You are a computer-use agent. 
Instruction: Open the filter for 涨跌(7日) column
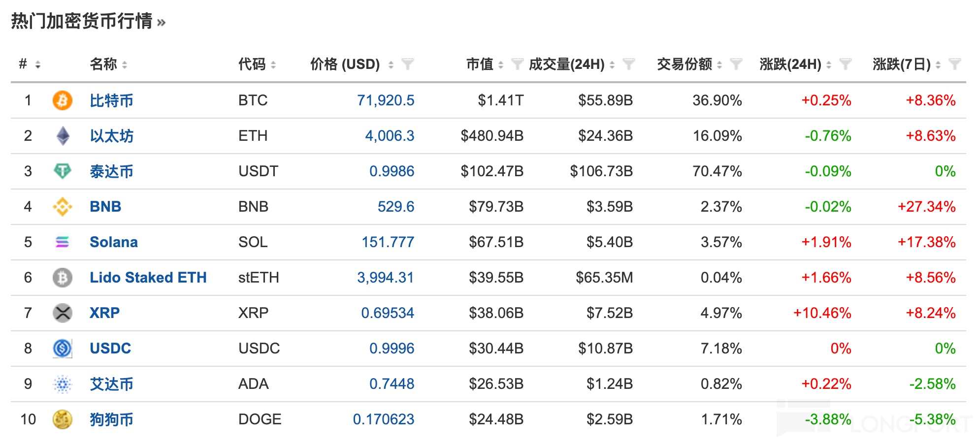[x=954, y=64]
